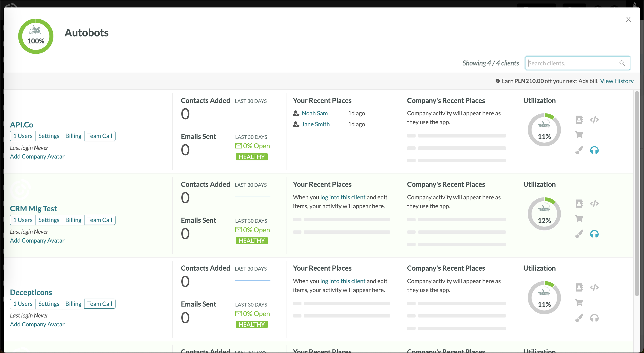Screen dimensions: 644x353
Task: Click API.Co Add Company Avatar link
Action: pos(37,156)
